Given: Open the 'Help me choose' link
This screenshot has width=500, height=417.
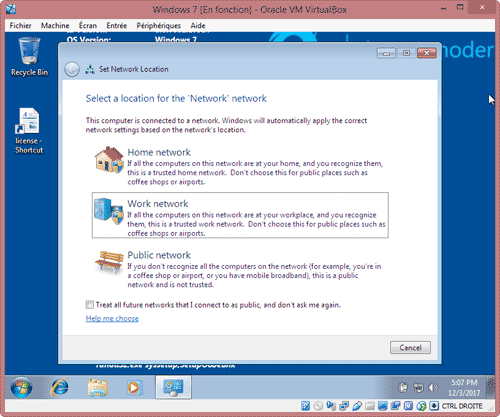Looking at the screenshot, I should pyautogui.click(x=112, y=318).
